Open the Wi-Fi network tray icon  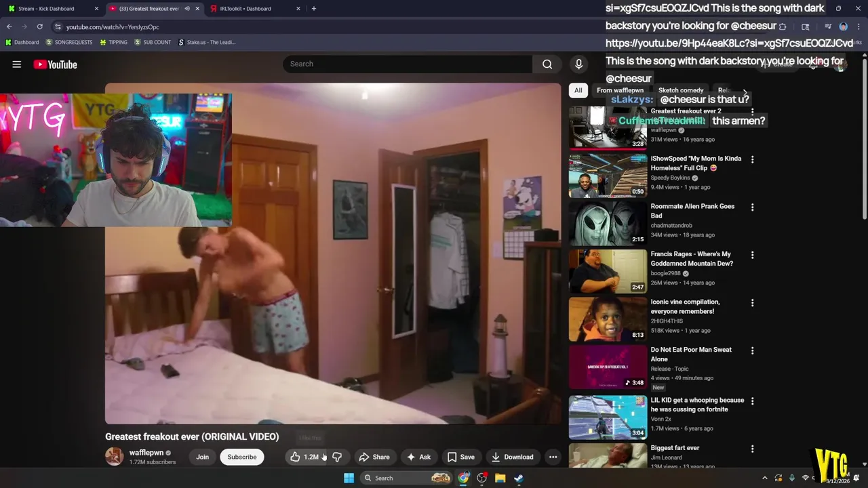805,478
